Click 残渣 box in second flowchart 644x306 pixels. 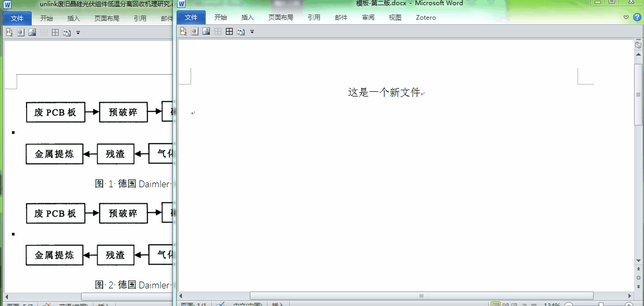tap(115, 255)
